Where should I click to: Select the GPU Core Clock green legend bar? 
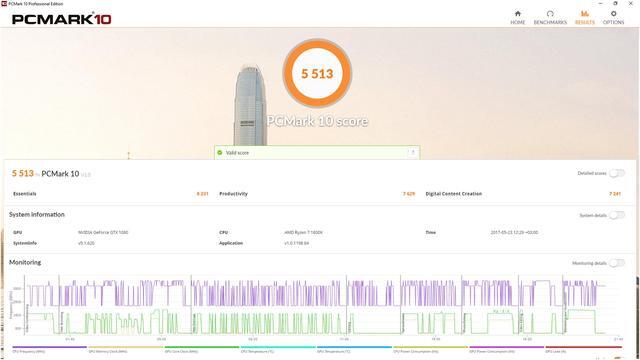pos(202,347)
